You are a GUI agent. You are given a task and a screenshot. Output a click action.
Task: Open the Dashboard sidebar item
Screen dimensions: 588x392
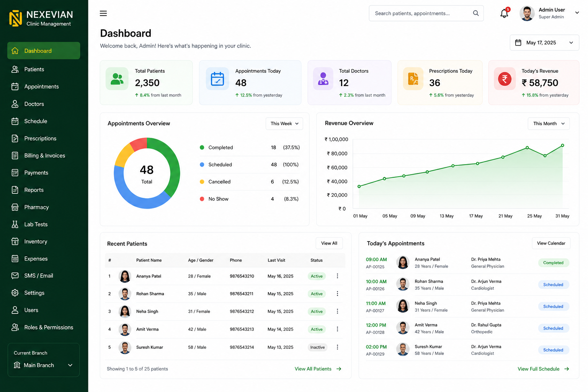44,51
